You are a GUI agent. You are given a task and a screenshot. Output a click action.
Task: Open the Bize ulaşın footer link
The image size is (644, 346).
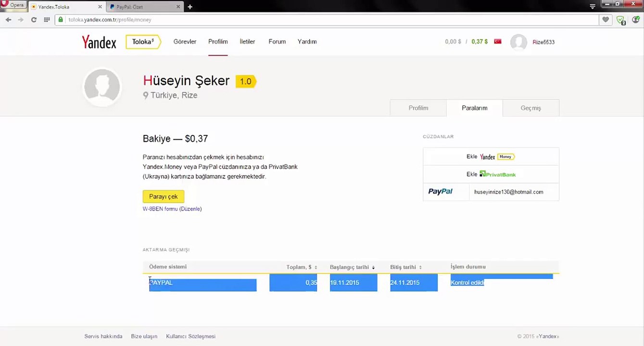[x=144, y=336]
